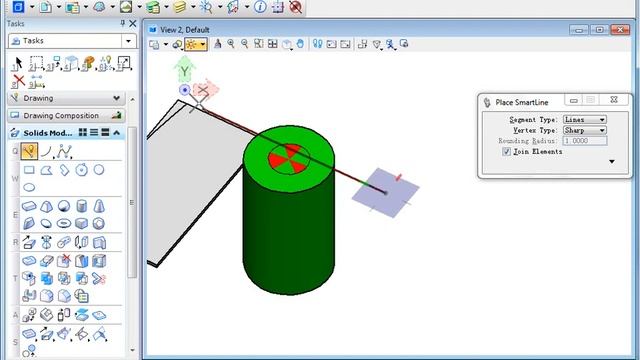Open the Solids Modeling task header
This screenshot has height=360, width=640.
coord(66,133)
